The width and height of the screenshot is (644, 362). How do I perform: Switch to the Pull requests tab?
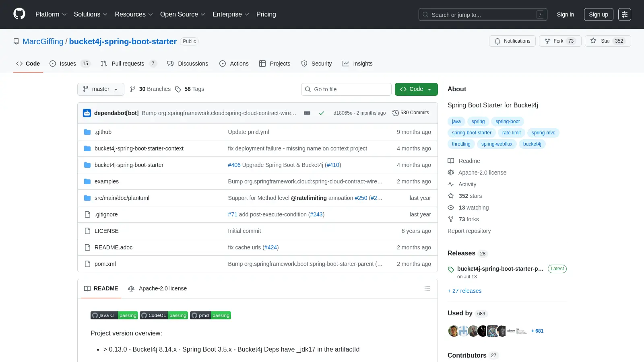(x=128, y=64)
